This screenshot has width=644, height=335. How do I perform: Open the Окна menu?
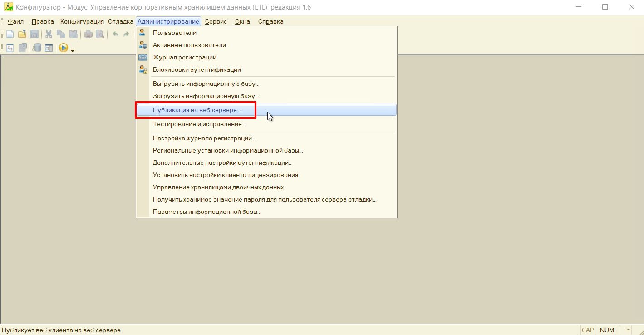(x=242, y=21)
